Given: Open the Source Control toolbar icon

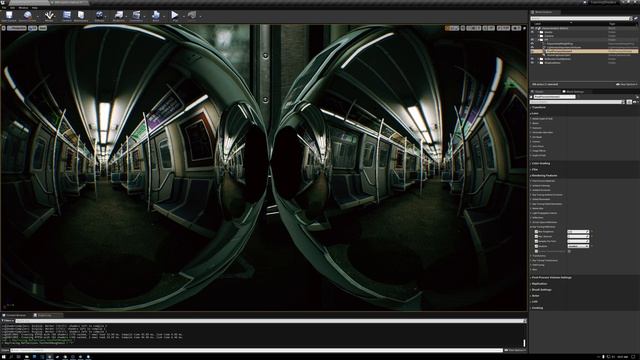Looking at the screenshot, I should 27,16.
